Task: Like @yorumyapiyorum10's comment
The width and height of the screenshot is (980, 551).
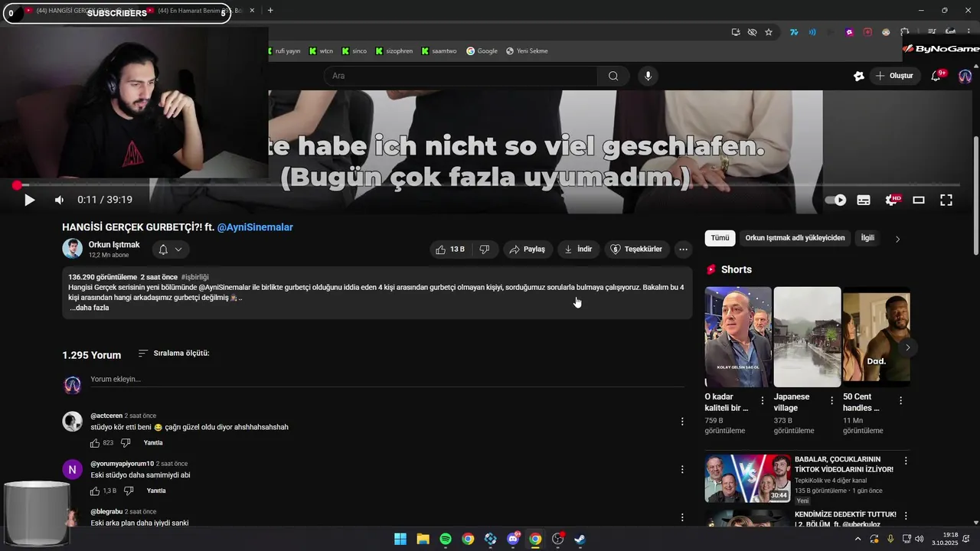Action: [x=95, y=491]
